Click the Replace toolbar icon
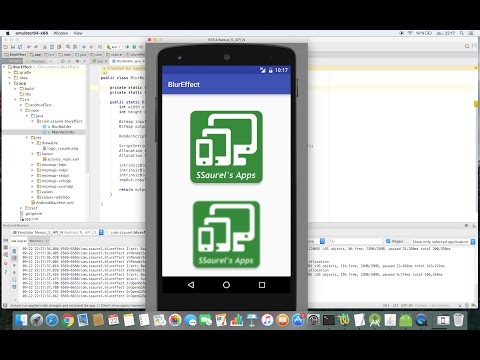The image size is (480, 360). [x=75, y=47]
